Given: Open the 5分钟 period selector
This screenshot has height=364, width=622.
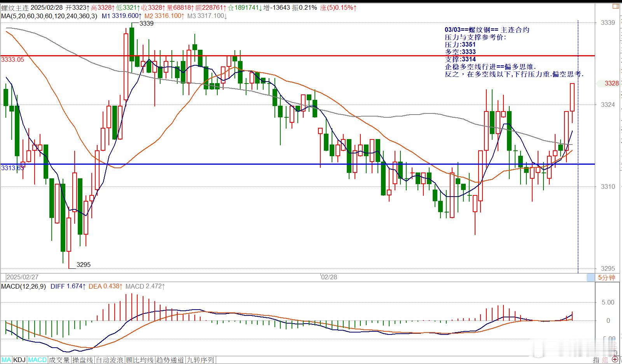Looking at the screenshot, I should [x=606, y=277].
